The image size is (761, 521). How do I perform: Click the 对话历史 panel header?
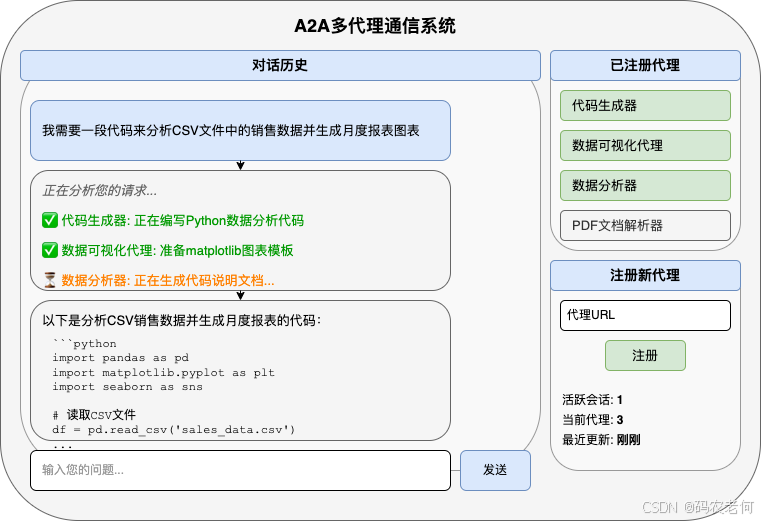point(280,65)
